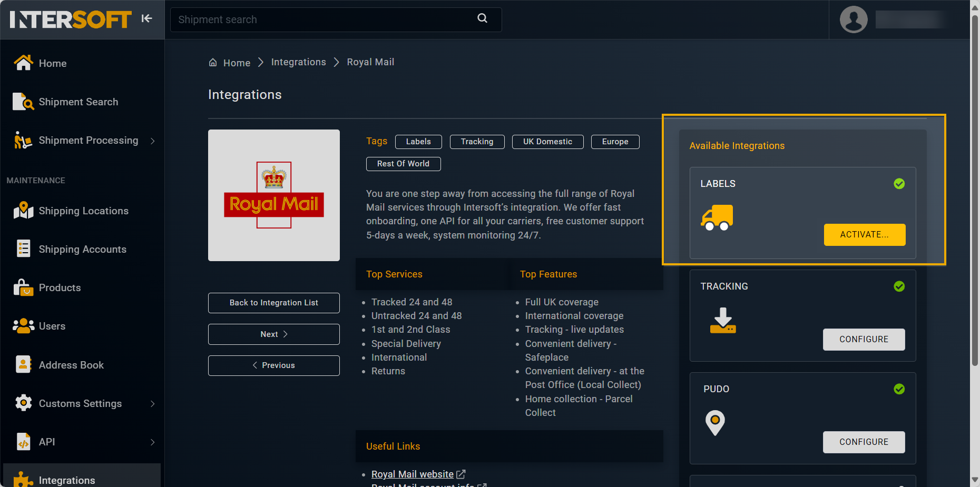980x487 pixels.
Task: Focus the Shipment search field
Action: pos(336,19)
